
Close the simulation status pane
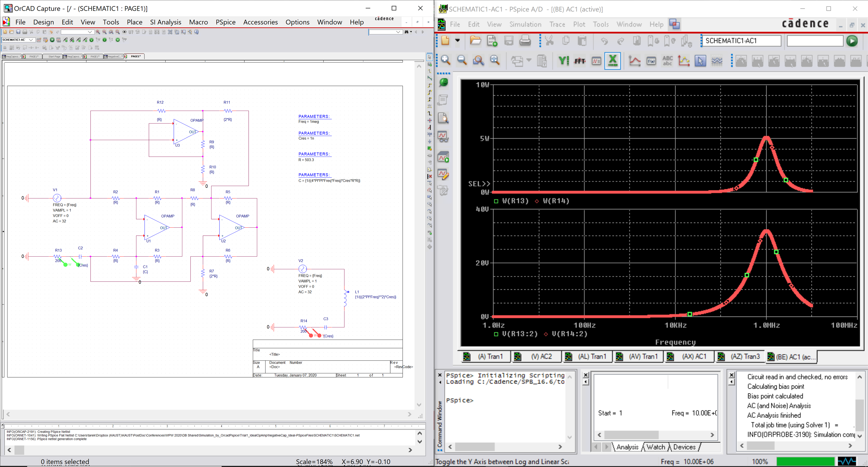click(x=586, y=375)
